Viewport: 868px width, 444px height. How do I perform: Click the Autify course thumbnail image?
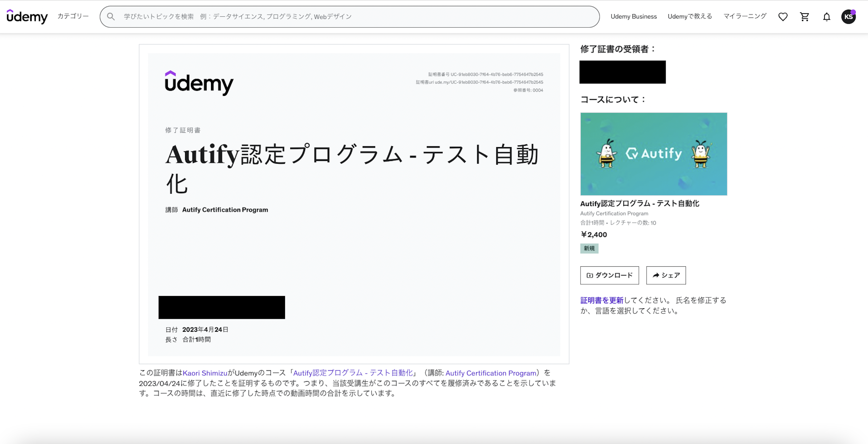pos(653,154)
